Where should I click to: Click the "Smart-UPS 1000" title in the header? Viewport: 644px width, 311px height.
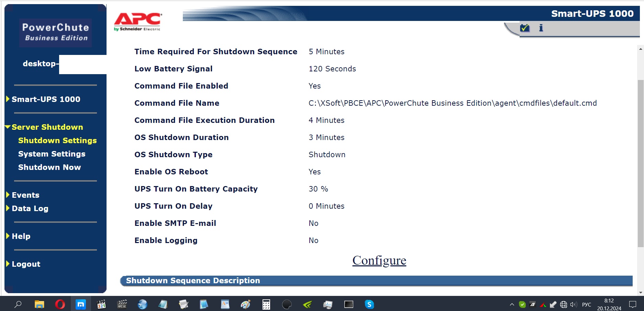point(592,13)
